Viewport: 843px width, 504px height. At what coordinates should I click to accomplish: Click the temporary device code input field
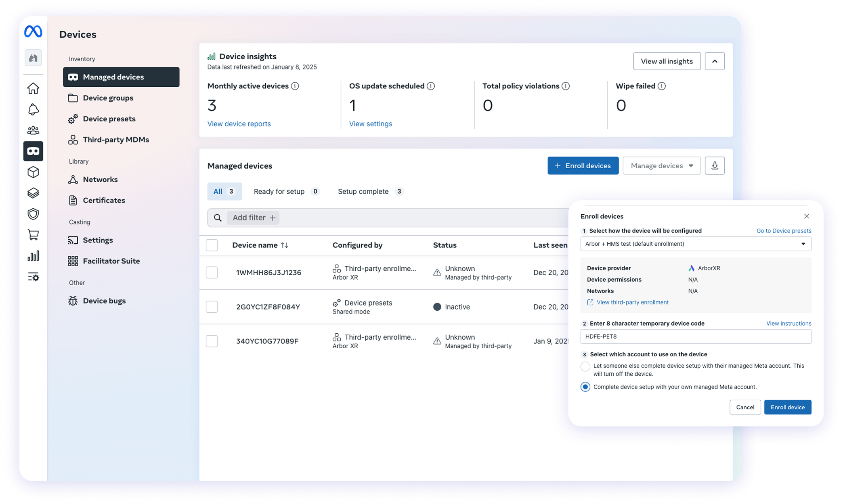(695, 337)
